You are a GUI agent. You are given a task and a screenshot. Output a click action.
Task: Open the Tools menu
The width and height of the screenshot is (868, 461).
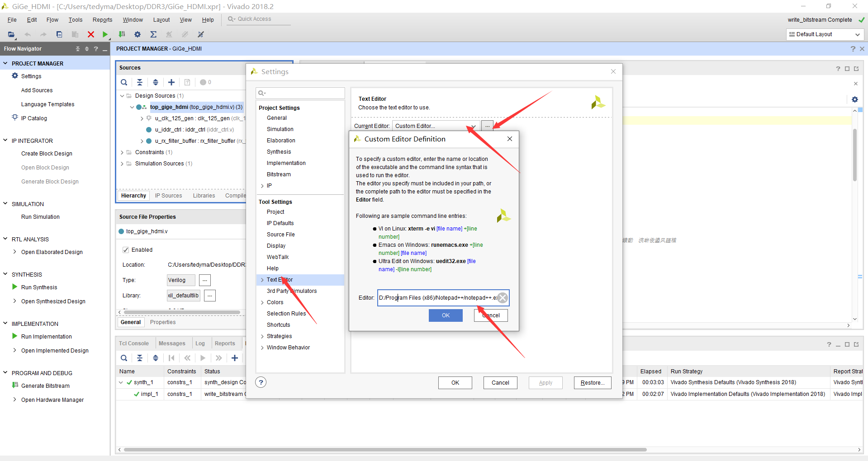76,20
